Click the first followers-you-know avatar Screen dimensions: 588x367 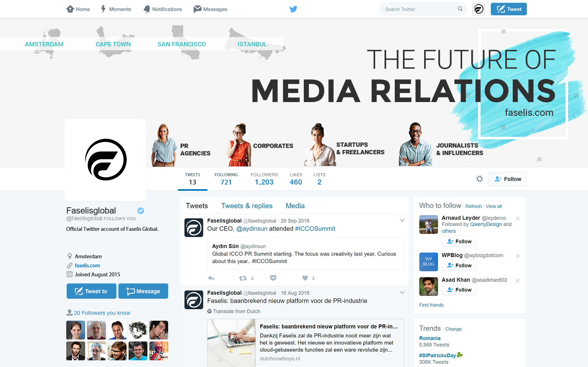[76, 330]
